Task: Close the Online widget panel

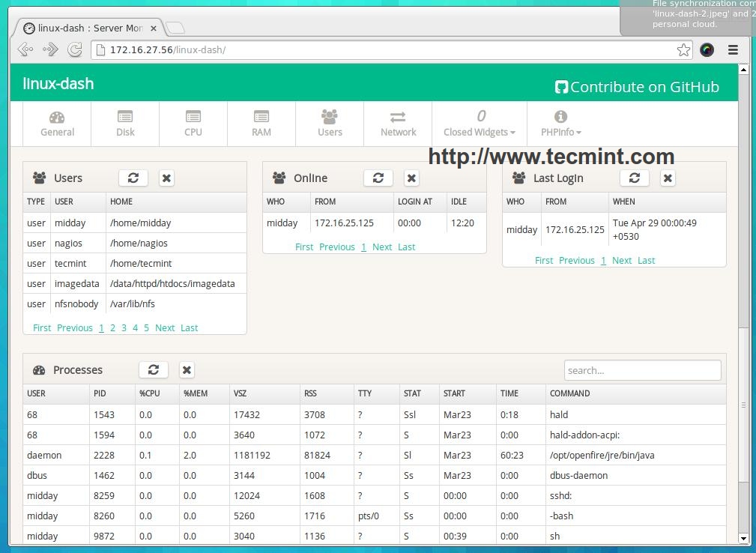Action: pyautogui.click(x=411, y=178)
